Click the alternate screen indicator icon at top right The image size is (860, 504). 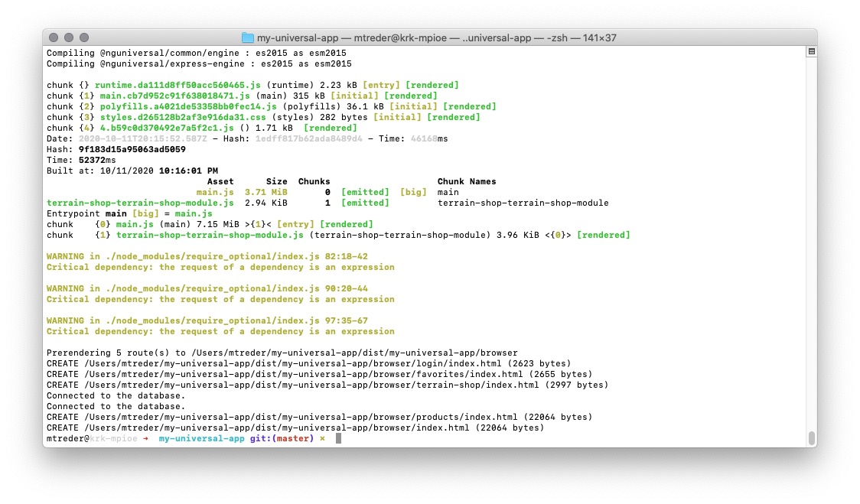click(811, 51)
